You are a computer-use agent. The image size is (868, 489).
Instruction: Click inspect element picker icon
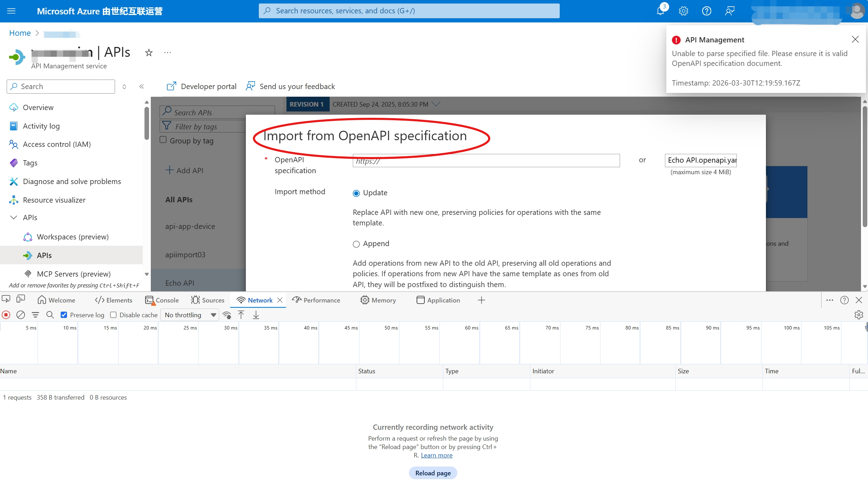[6, 300]
